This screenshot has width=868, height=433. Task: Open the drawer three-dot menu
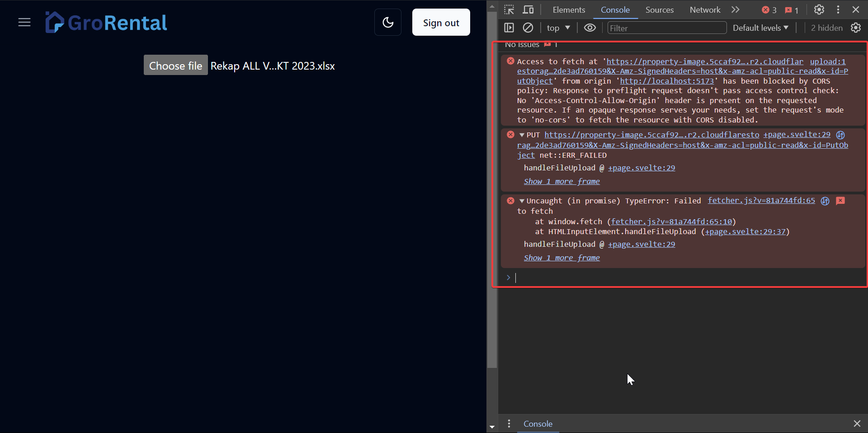[509, 424]
